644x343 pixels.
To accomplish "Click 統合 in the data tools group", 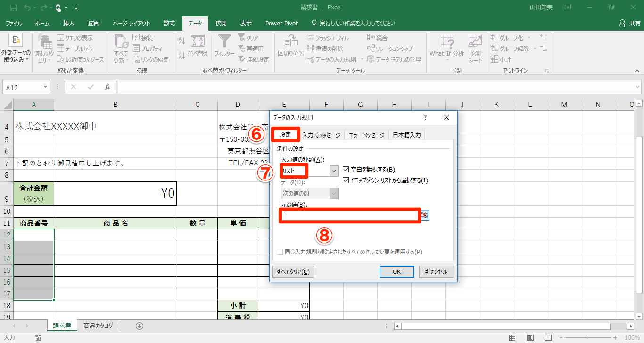I will (377, 38).
